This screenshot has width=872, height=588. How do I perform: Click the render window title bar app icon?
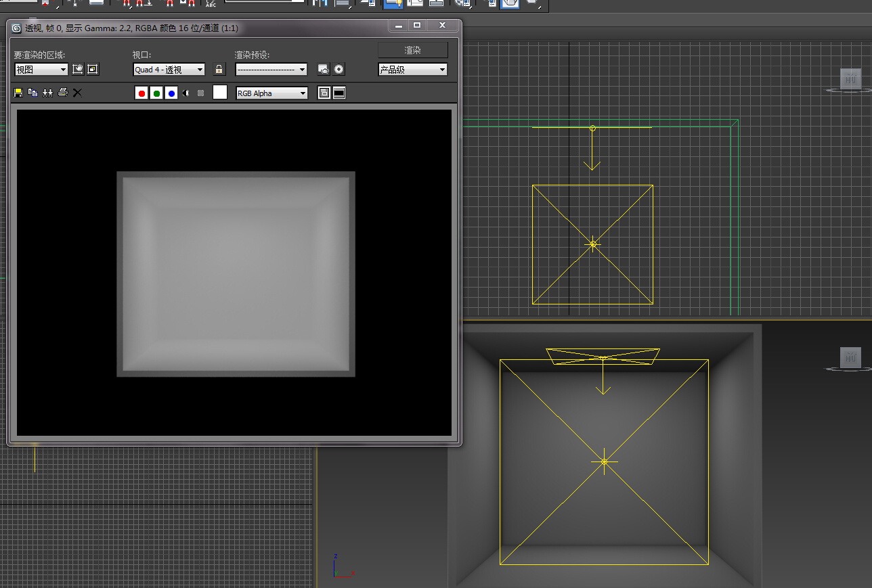[x=17, y=28]
